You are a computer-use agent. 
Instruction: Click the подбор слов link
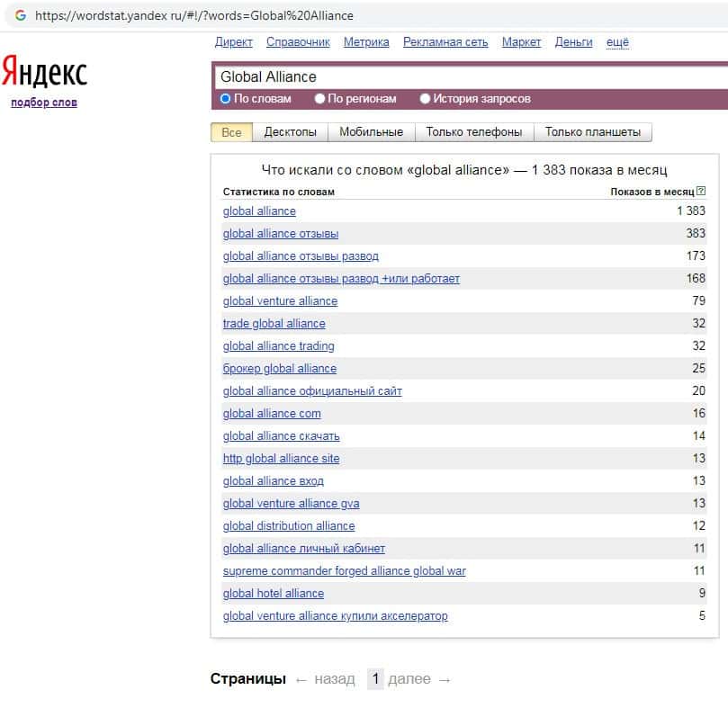(44, 103)
